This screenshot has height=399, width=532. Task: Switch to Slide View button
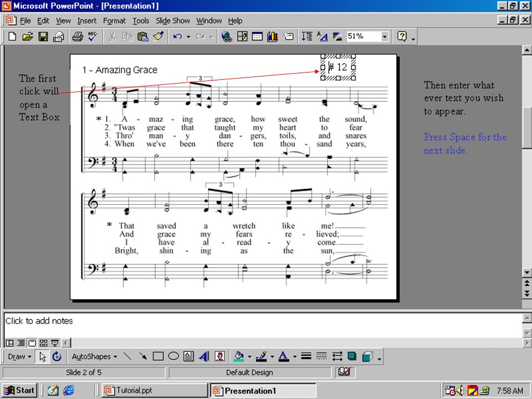(x=32, y=343)
